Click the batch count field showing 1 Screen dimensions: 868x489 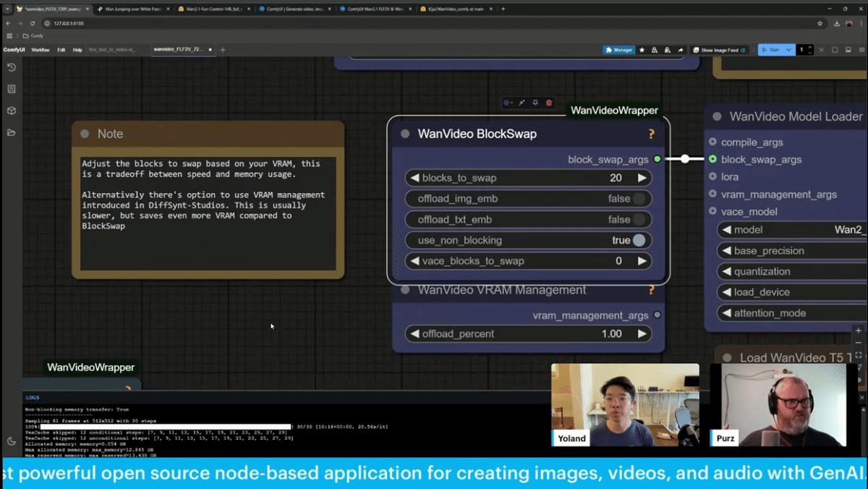pos(802,50)
